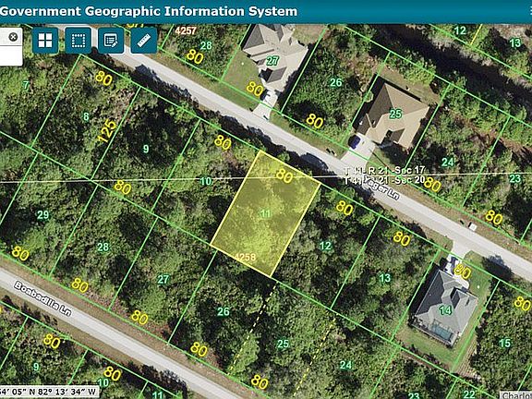Select the black car in lot 25 driveway
The height and width of the screenshot is (399, 532).
[356, 141]
